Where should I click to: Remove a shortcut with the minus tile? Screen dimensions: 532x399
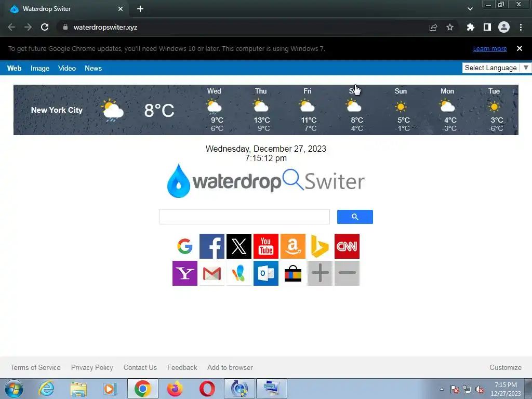click(347, 273)
